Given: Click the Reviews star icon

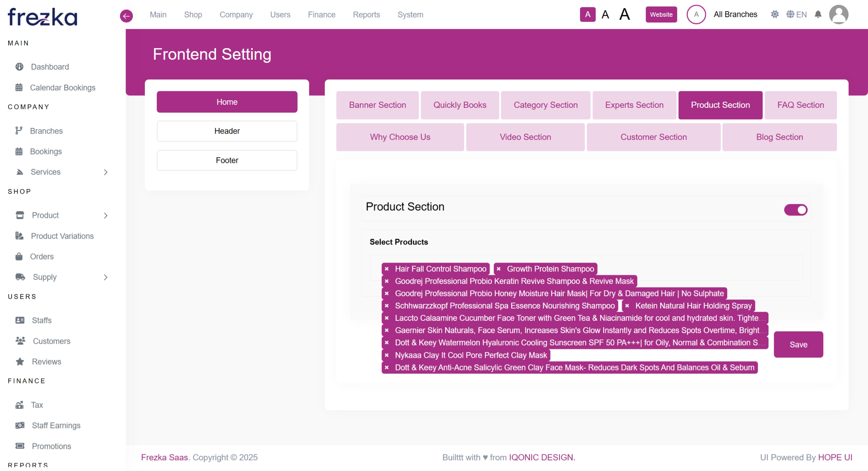Looking at the screenshot, I should click(x=20, y=362).
